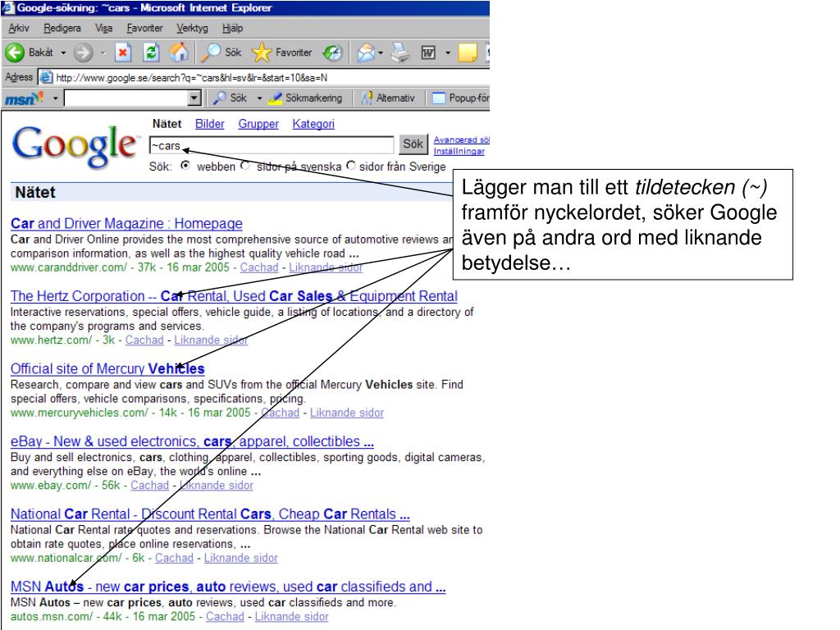Viewport: 840px width, 630px height.
Task: Open MSN Autos result link
Action: coord(228,587)
